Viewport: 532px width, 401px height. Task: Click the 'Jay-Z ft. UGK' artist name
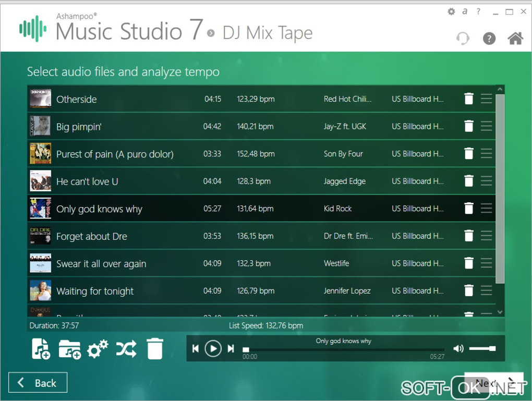pos(345,127)
